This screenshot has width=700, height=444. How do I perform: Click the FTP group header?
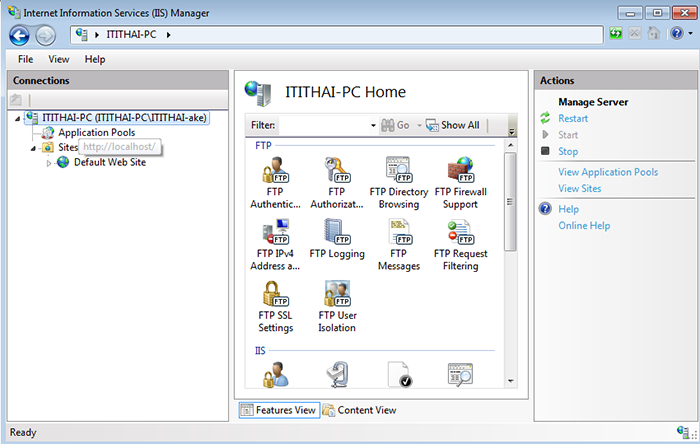coord(263,145)
